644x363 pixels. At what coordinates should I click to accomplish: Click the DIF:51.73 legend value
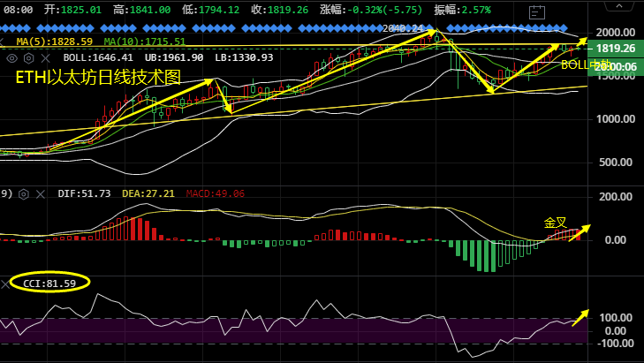tap(84, 193)
